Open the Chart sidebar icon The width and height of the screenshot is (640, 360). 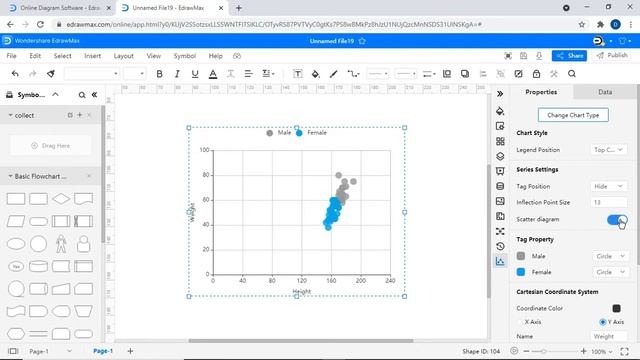(500, 261)
